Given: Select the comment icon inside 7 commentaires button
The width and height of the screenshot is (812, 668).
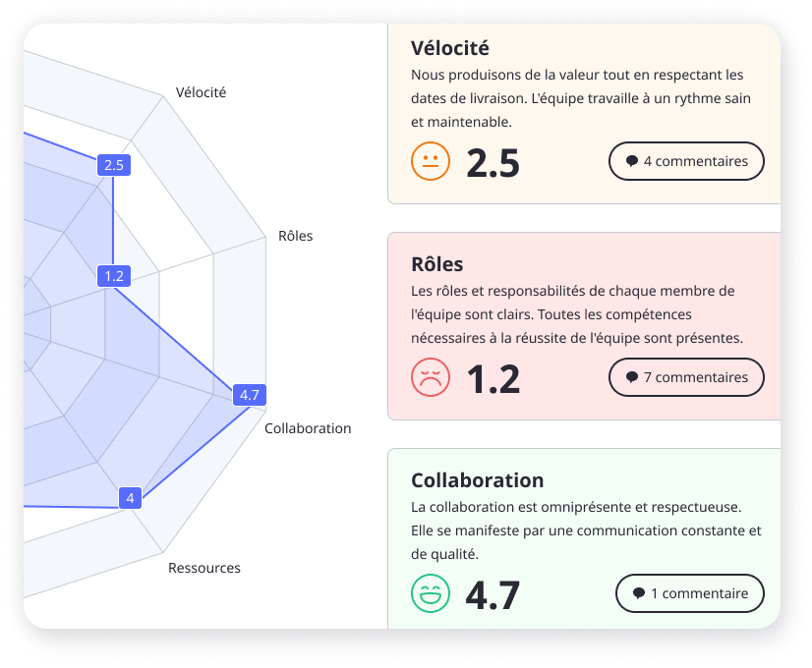Looking at the screenshot, I should 633,377.
